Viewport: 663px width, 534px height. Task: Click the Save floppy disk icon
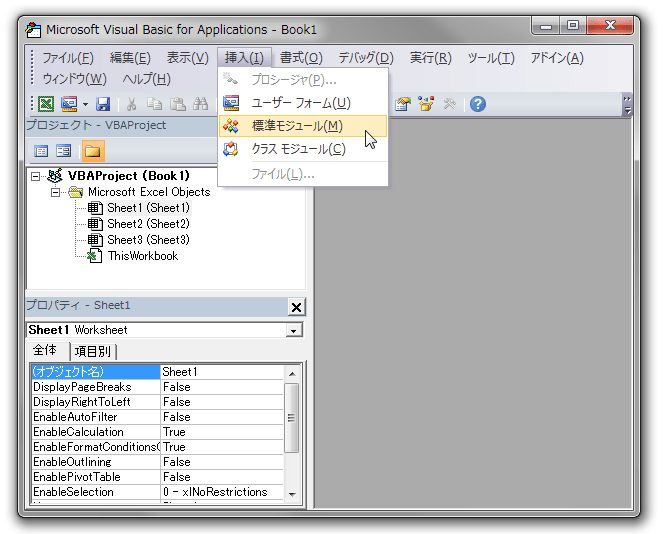[x=103, y=104]
